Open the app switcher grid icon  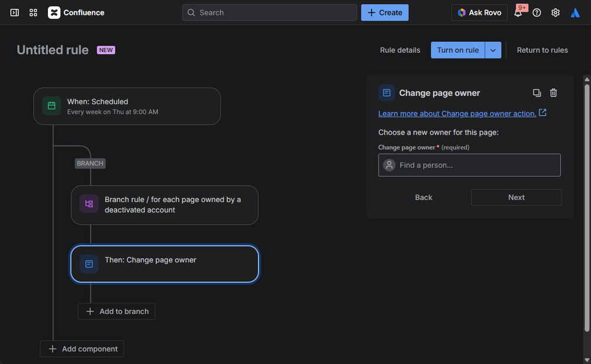[33, 12]
